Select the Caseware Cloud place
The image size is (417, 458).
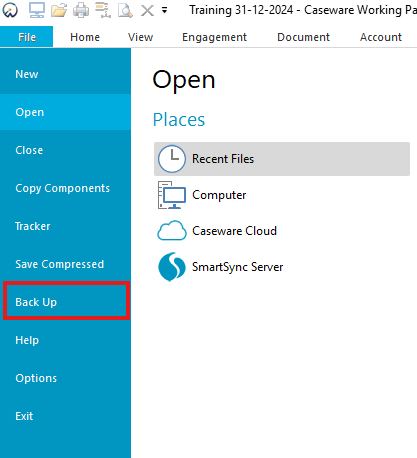pos(282,231)
